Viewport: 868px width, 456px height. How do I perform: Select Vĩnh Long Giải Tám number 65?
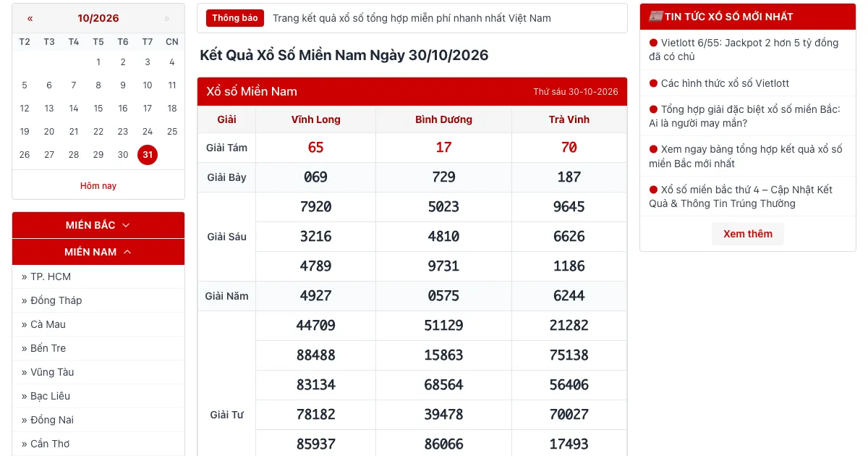point(316,148)
